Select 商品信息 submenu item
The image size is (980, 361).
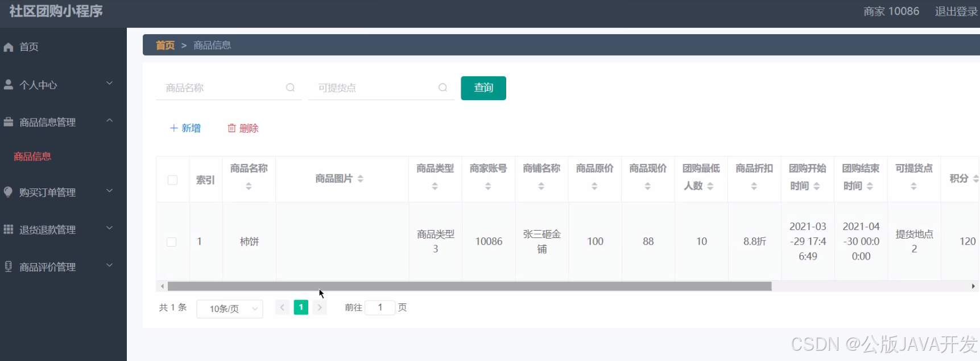32,157
